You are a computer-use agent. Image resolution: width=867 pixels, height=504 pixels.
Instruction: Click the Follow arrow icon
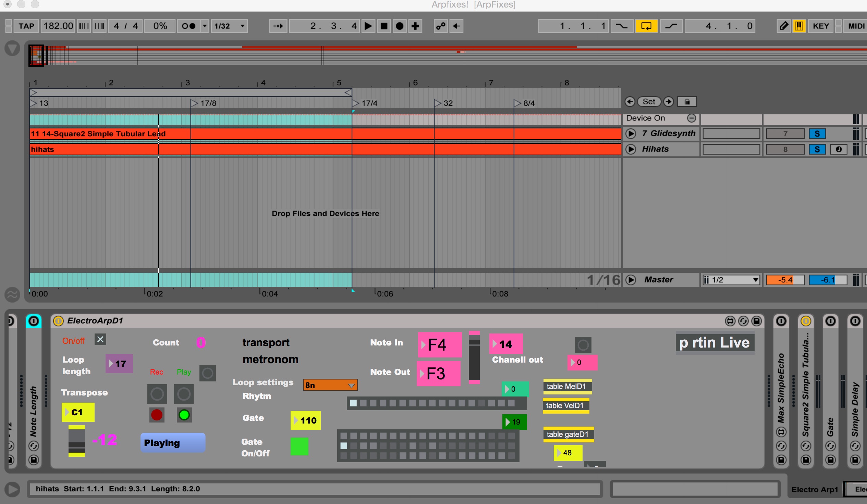tap(278, 26)
